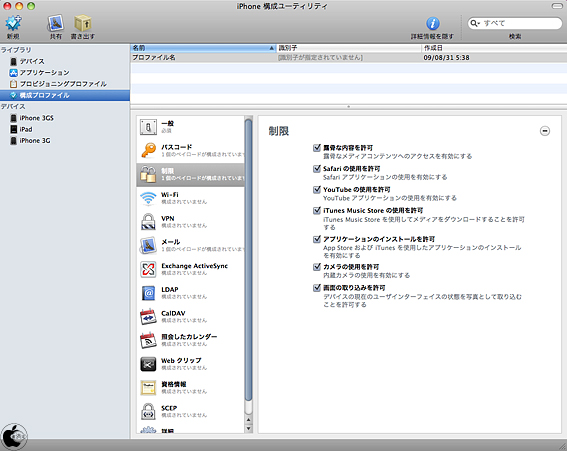
Task: Select 構成プロファイル in the sidebar
Action: 65,95
